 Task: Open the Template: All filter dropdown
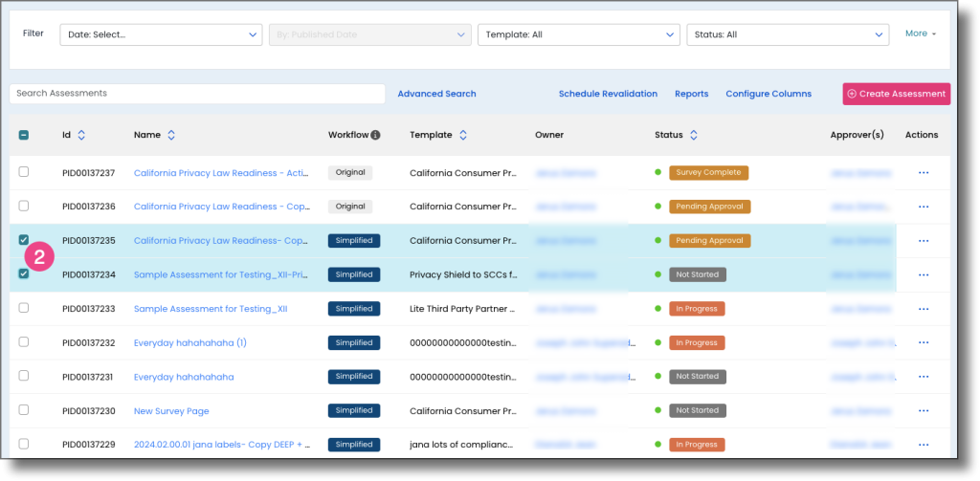[x=579, y=35]
